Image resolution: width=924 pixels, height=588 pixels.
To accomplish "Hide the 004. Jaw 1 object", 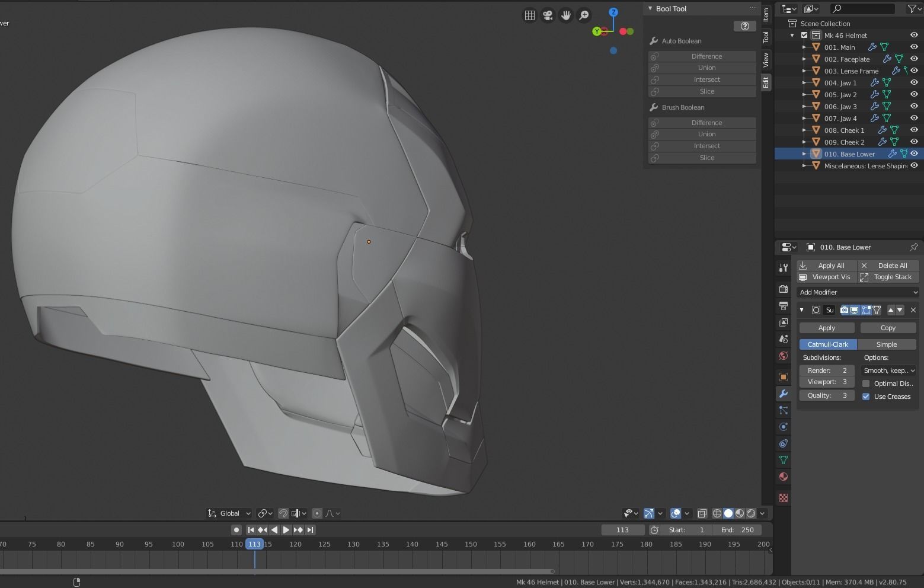I will pyautogui.click(x=914, y=83).
